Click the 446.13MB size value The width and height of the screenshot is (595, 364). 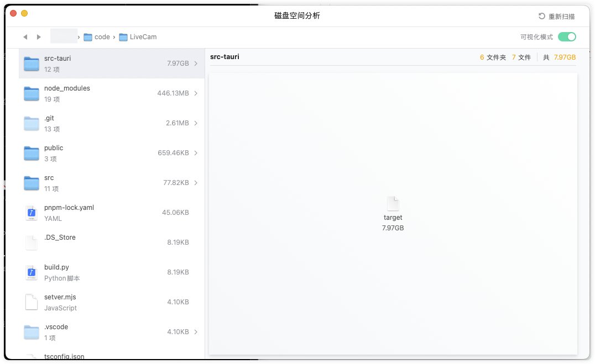pos(173,93)
